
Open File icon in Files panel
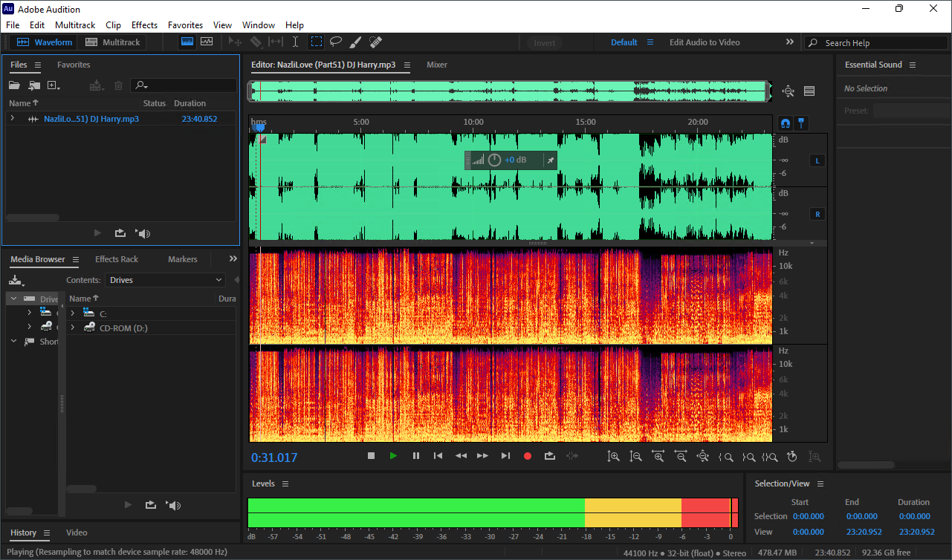(14, 85)
